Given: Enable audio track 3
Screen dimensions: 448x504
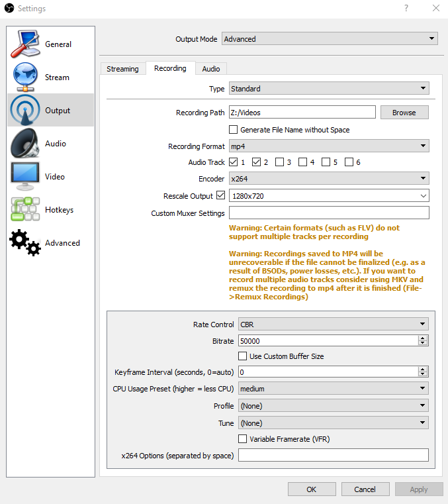Looking at the screenshot, I should click(x=279, y=162).
